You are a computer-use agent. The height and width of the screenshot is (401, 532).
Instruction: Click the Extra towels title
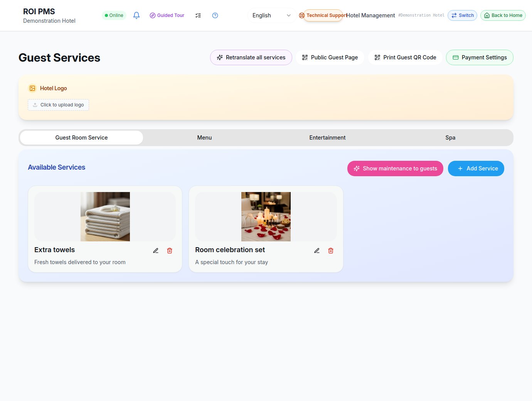[54, 250]
